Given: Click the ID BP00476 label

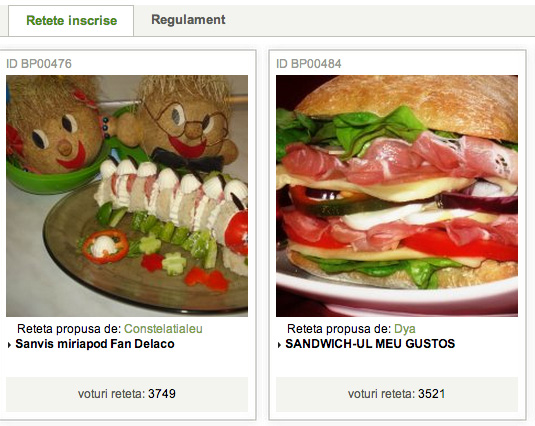Looking at the screenshot, I should point(39,64).
